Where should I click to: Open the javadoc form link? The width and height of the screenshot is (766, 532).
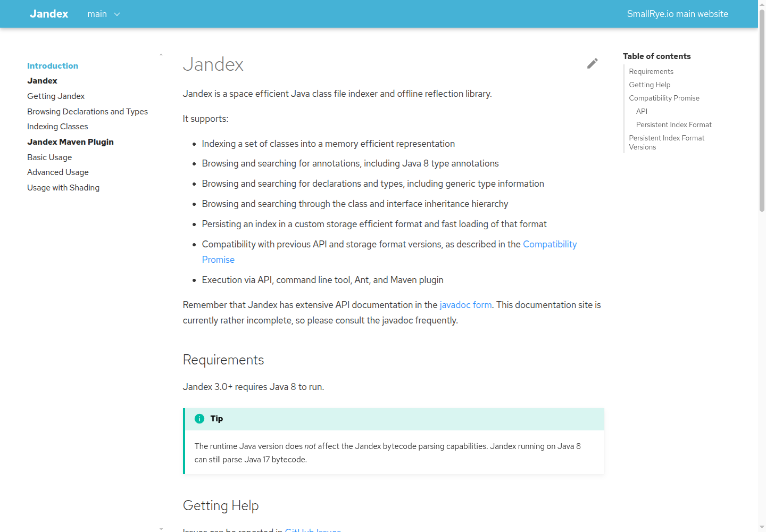[x=465, y=305]
